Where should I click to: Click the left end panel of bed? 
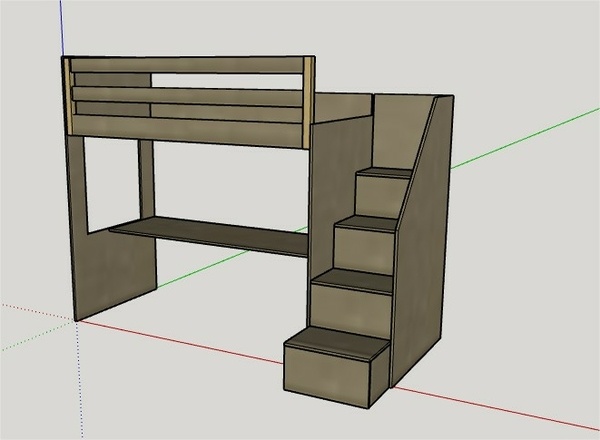pos(111,230)
